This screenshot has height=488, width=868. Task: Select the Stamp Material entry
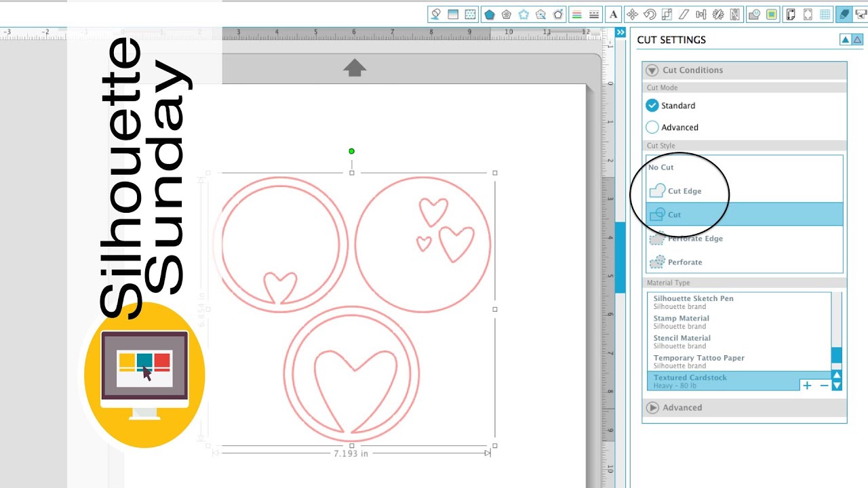tap(739, 322)
